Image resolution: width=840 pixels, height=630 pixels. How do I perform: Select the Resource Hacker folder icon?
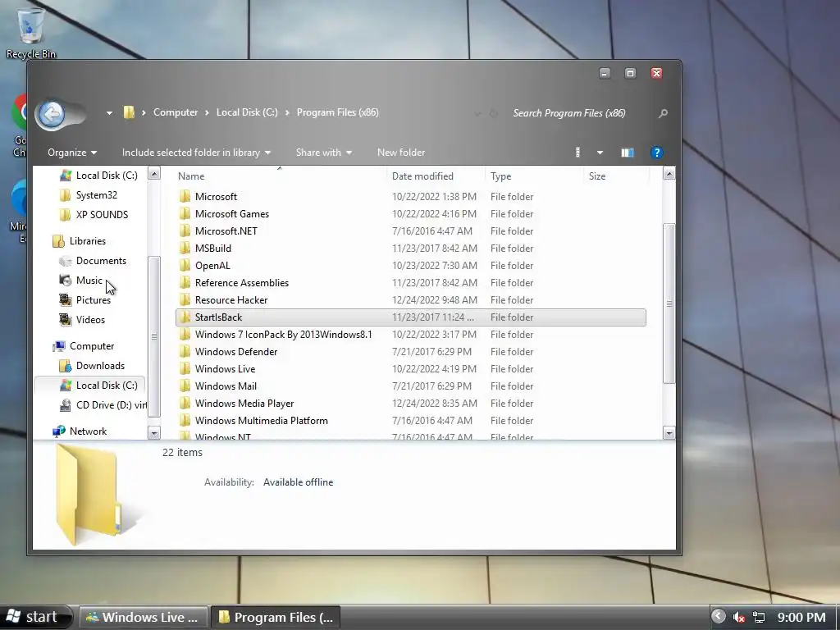185,299
